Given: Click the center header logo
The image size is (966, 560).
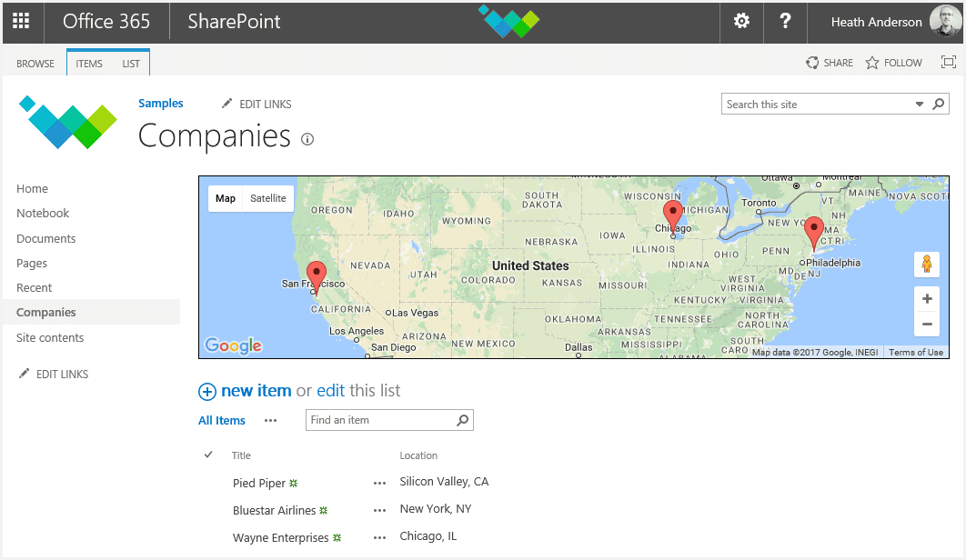Looking at the screenshot, I should pos(508,22).
